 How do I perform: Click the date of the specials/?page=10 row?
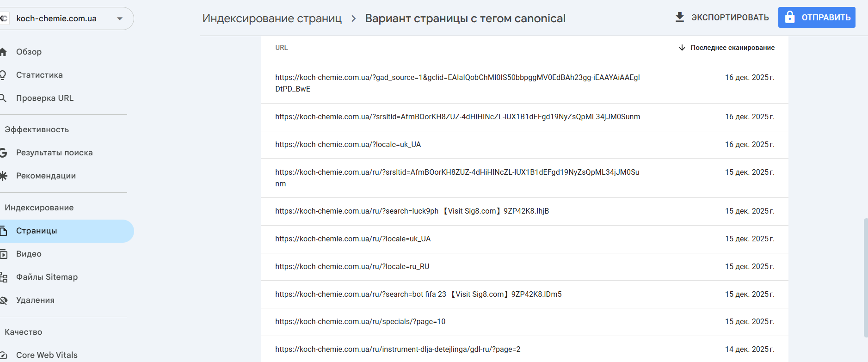(x=750, y=322)
